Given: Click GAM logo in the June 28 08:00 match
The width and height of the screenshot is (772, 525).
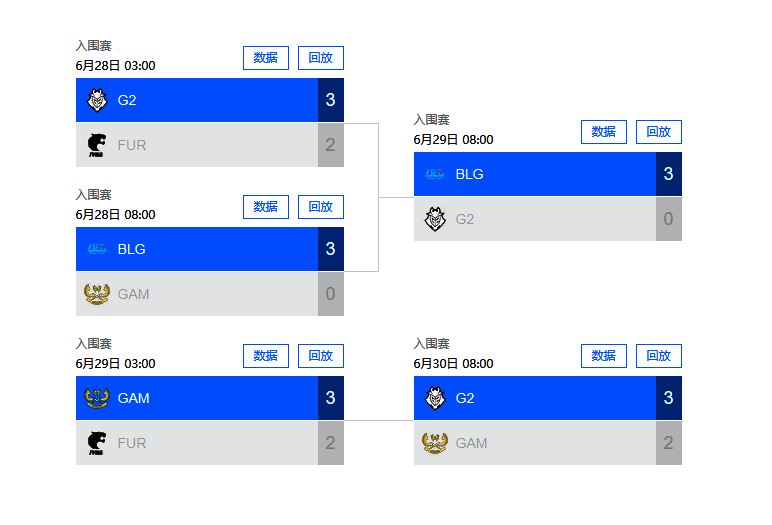Looking at the screenshot, I should (97, 294).
